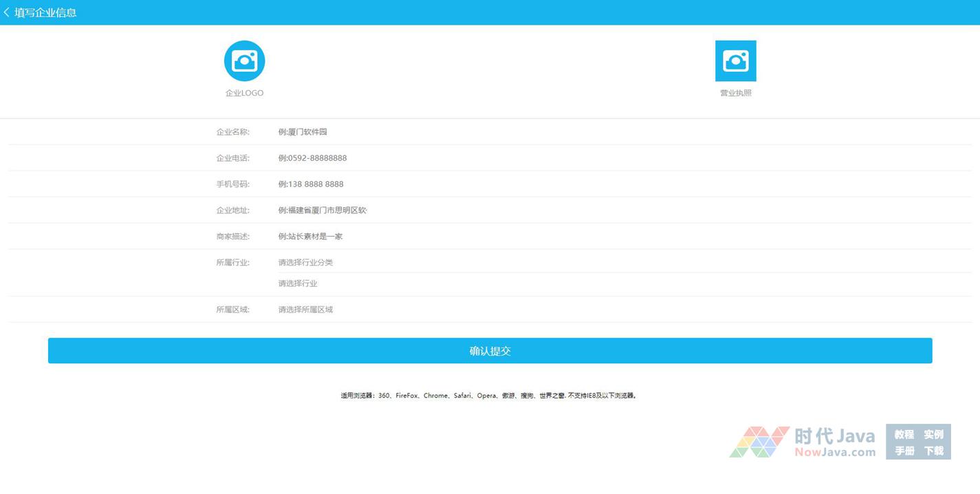This screenshot has height=494, width=980.
Task: Upload business license via square camera icon
Action: [x=735, y=61]
